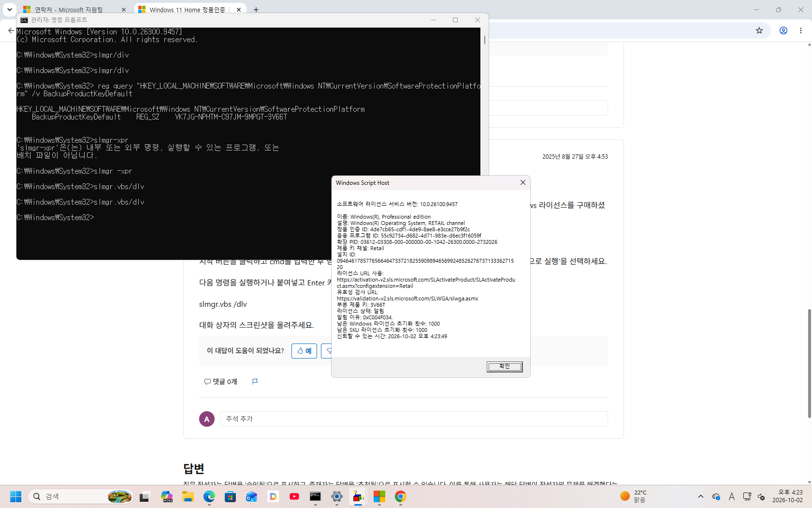Open Microsoft Store from the taskbar
812x508 pixels.
(x=231, y=496)
